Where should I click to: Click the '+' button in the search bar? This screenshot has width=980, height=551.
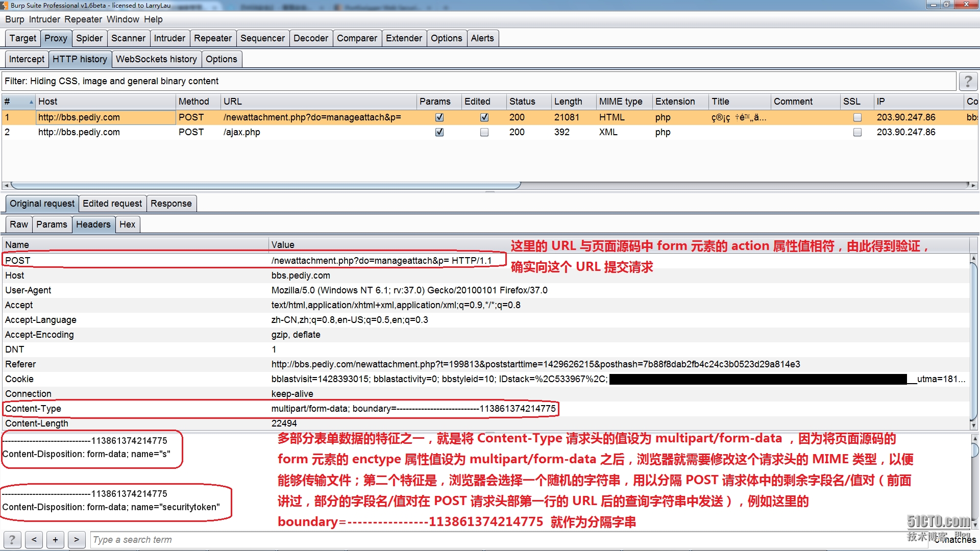(55, 539)
